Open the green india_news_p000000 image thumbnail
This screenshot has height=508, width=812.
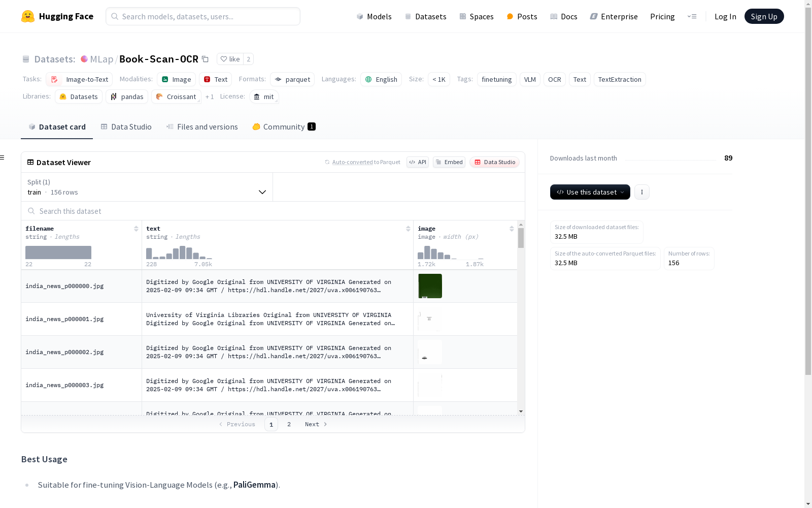(x=430, y=286)
